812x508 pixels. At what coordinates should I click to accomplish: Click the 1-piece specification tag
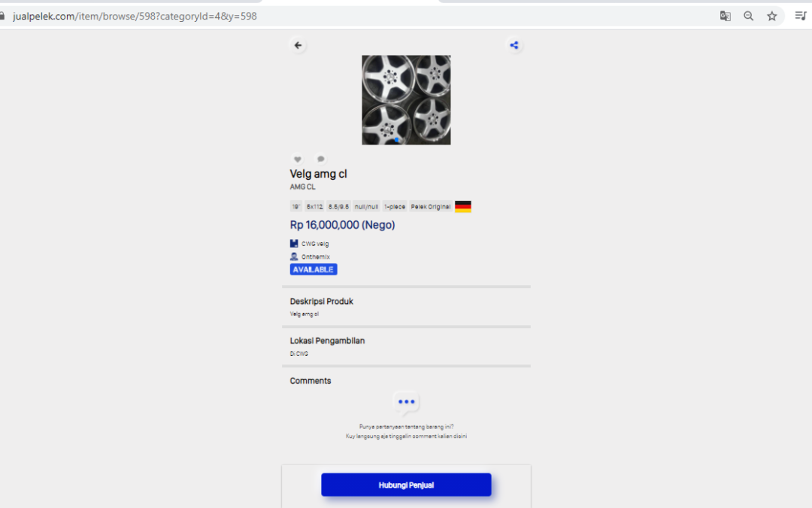(x=395, y=206)
